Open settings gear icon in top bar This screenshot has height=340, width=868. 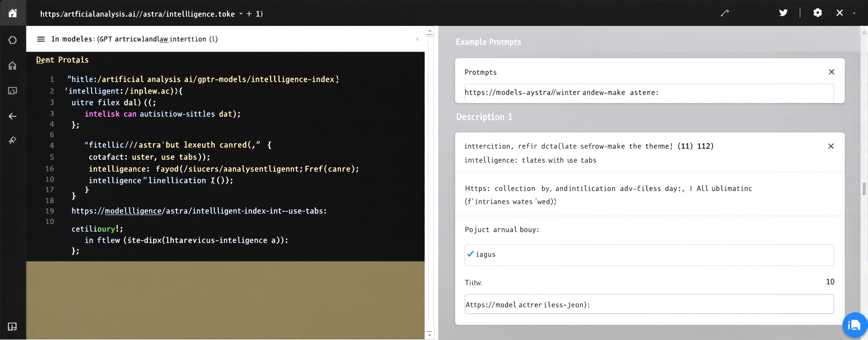click(x=817, y=13)
